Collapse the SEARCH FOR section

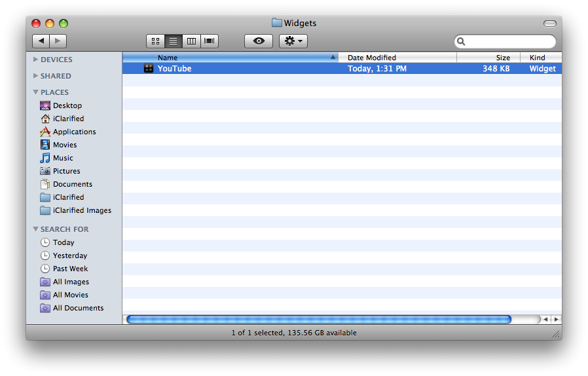point(35,229)
